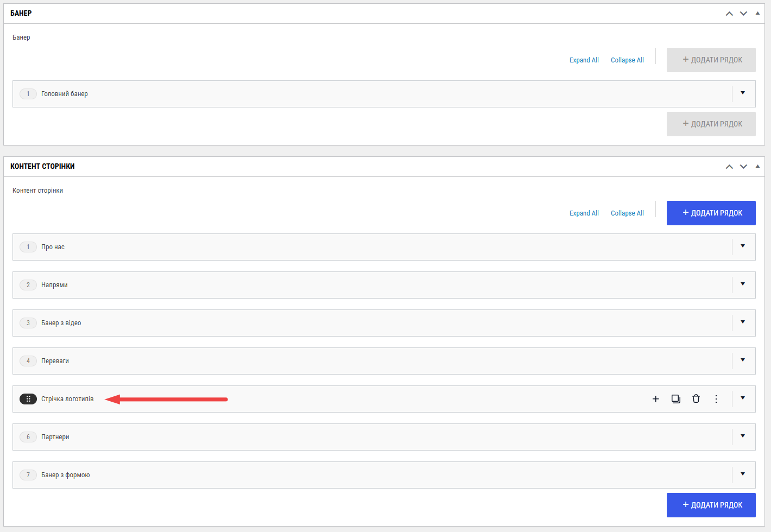Viewport: 771px width, 532px height.
Task: Click the drag handle of Стрічка логотипів row
Action: 28,399
